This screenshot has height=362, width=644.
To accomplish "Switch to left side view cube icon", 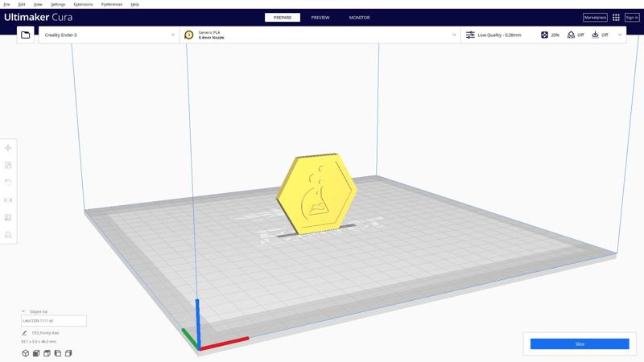I will point(57,353).
